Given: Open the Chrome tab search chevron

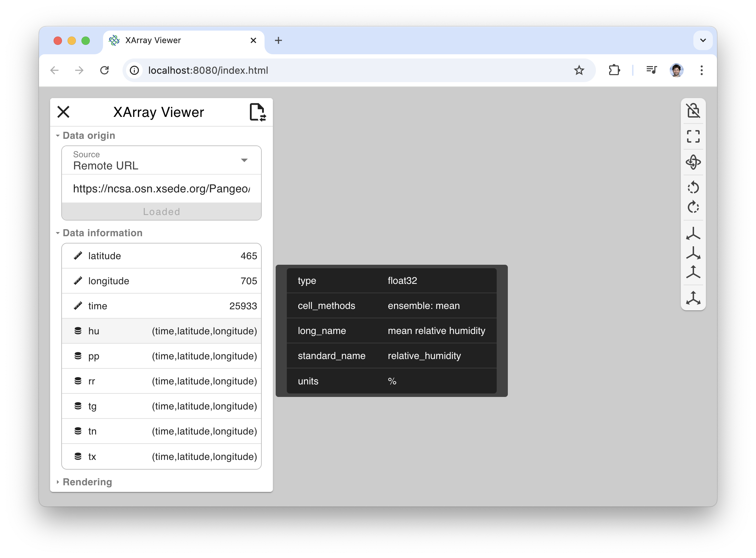Looking at the screenshot, I should coord(703,40).
